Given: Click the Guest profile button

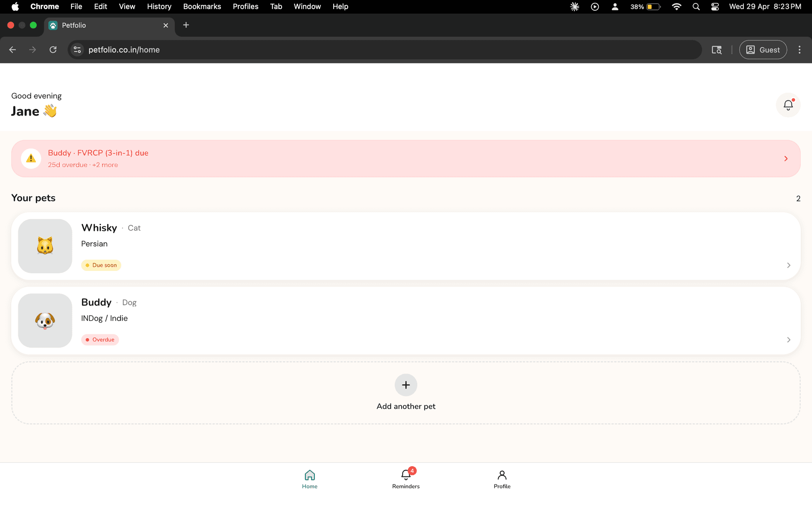Looking at the screenshot, I should (763, 50).
